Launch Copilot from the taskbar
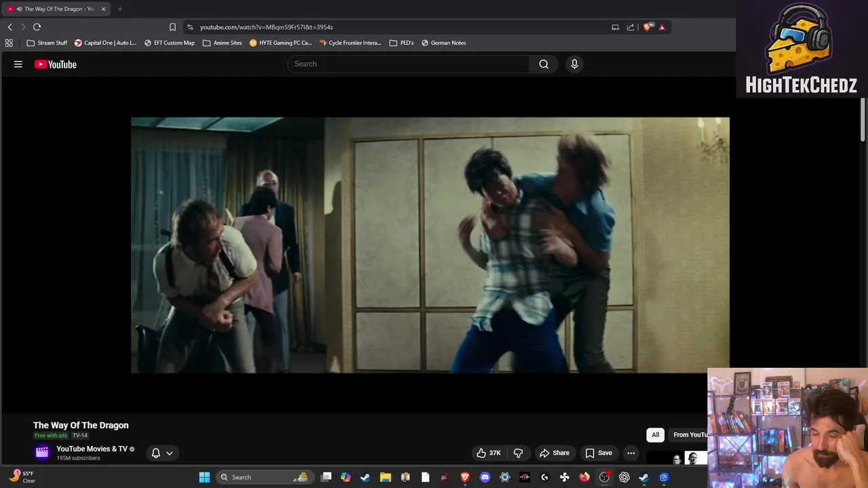The image size is (868, 488). coord(346,477)
